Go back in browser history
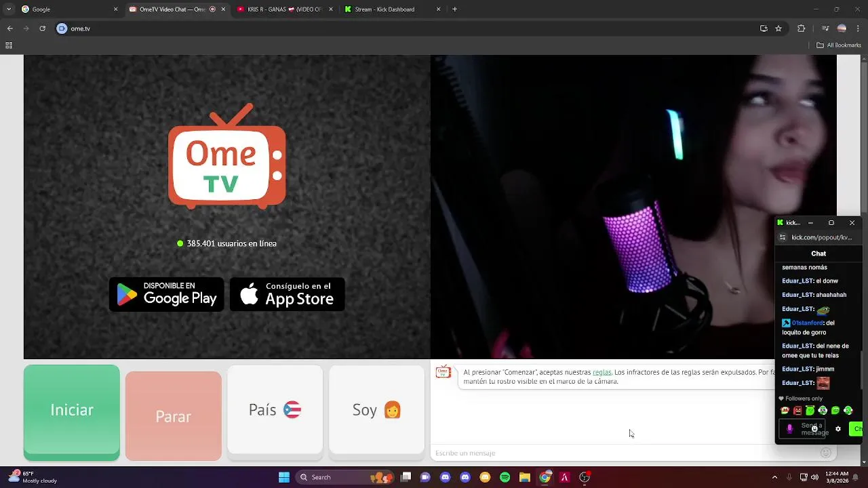 point(9,28)
